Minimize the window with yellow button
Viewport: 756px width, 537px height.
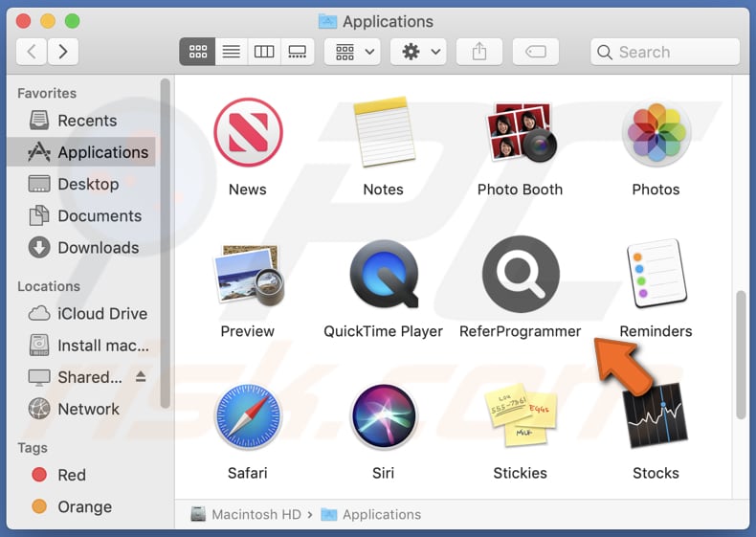[48, 21]
